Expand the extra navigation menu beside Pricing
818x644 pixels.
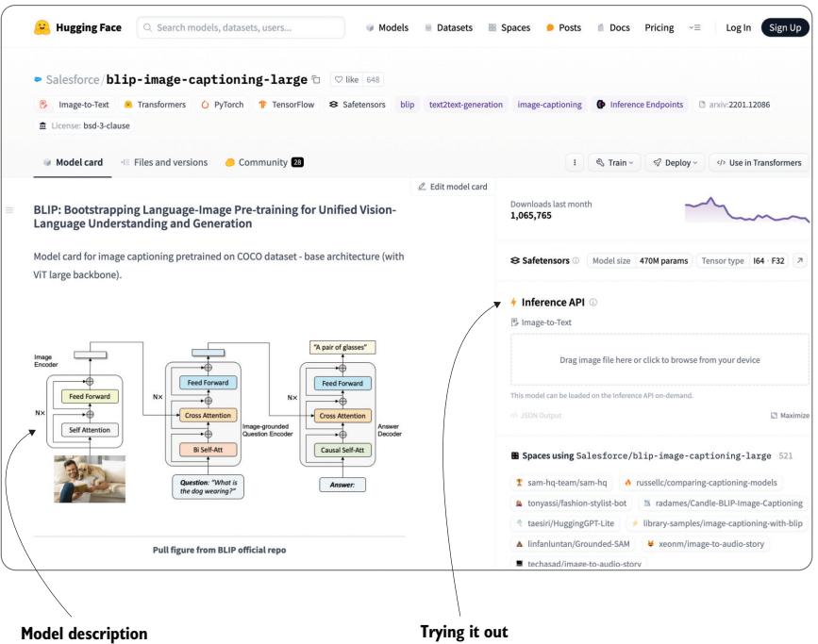point(695,27)
